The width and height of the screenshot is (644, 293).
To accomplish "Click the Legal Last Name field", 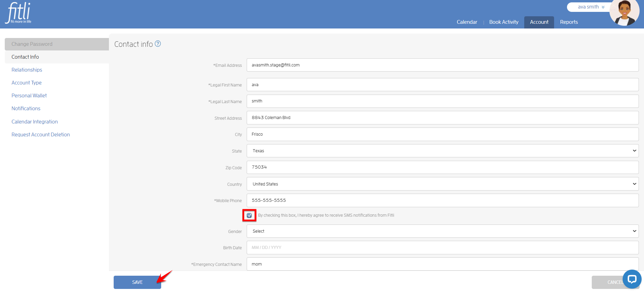I will tap(442, 101).
